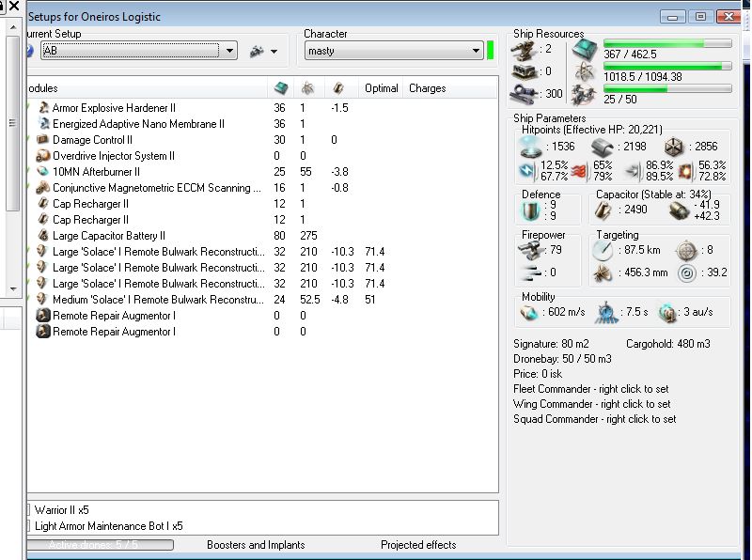Image resolution: width=752 pixels, height=560 pixels.
Task: Click the CPU usage bar 367 / 462.5
Action: coord(667,43)
